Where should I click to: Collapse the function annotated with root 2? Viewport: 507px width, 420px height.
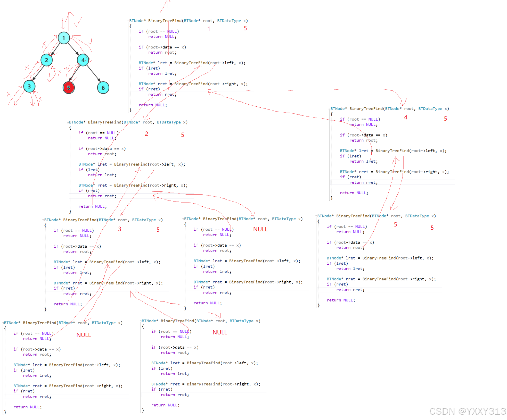pos(68,122)
